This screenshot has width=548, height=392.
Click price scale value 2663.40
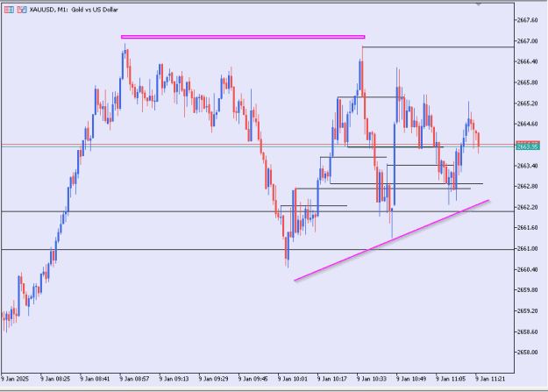pyautogui.click(x=527, y=166)
